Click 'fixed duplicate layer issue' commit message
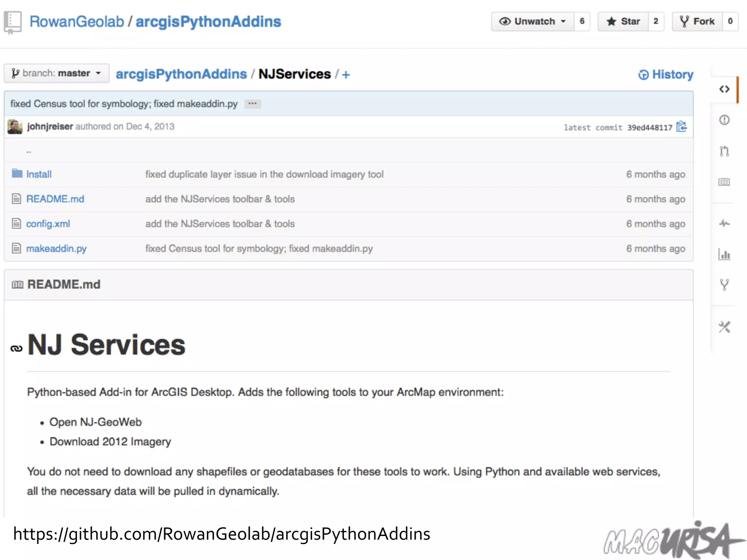The width and height of the screenshot is (747, 560). coord(264,174)
